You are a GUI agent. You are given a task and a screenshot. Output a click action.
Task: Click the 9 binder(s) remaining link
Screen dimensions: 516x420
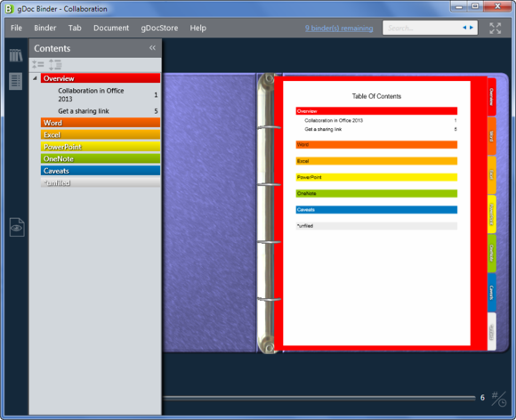tap(339, 28)
